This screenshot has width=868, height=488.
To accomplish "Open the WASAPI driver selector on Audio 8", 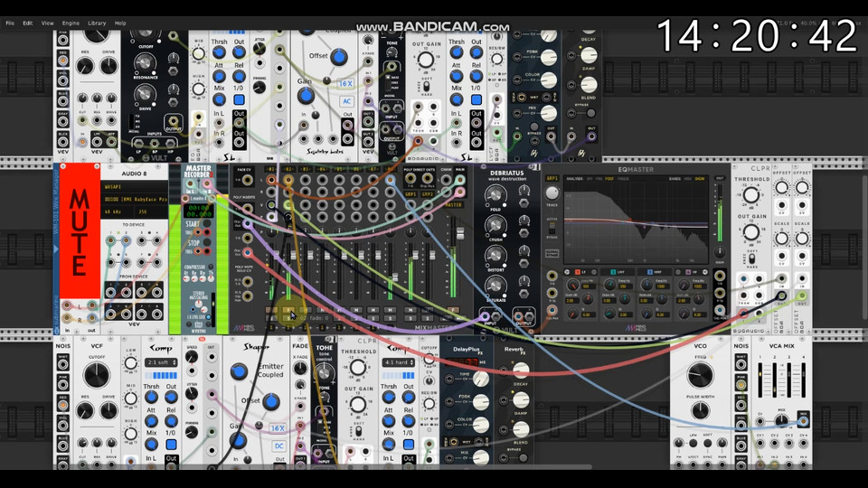I will (x=135, y=187).
